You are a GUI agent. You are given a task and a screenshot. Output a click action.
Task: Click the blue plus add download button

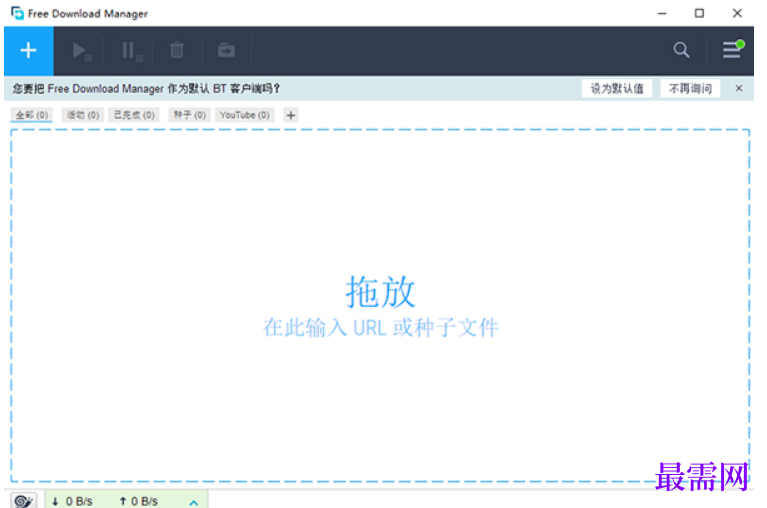pyautogui.click(x=29, y=50)
